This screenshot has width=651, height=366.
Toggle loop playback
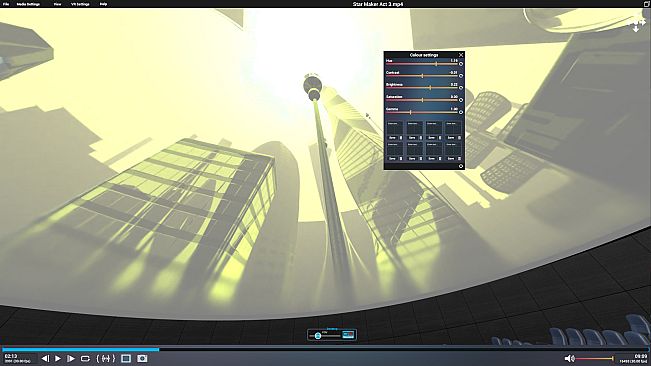click(85, 358)
